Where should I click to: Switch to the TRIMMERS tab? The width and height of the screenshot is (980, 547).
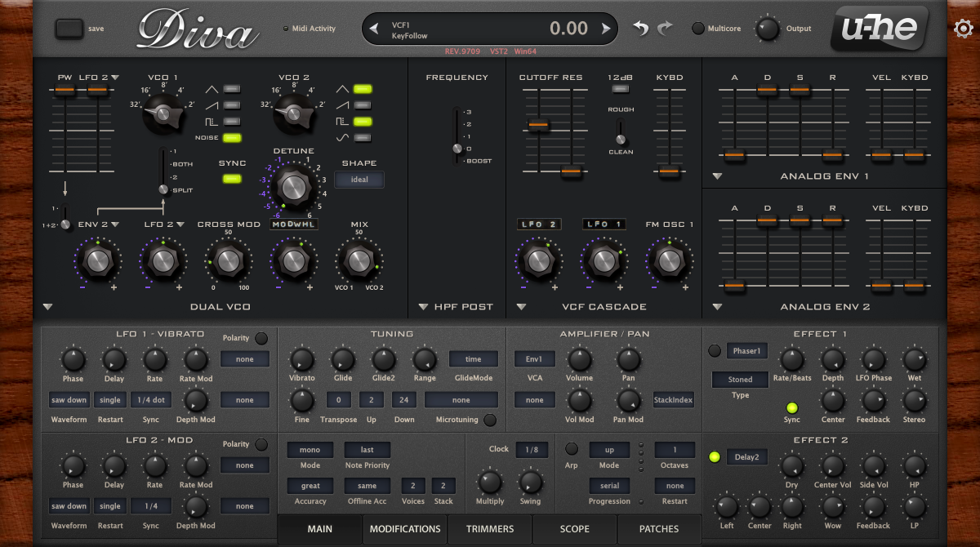[x=490, y=529]
